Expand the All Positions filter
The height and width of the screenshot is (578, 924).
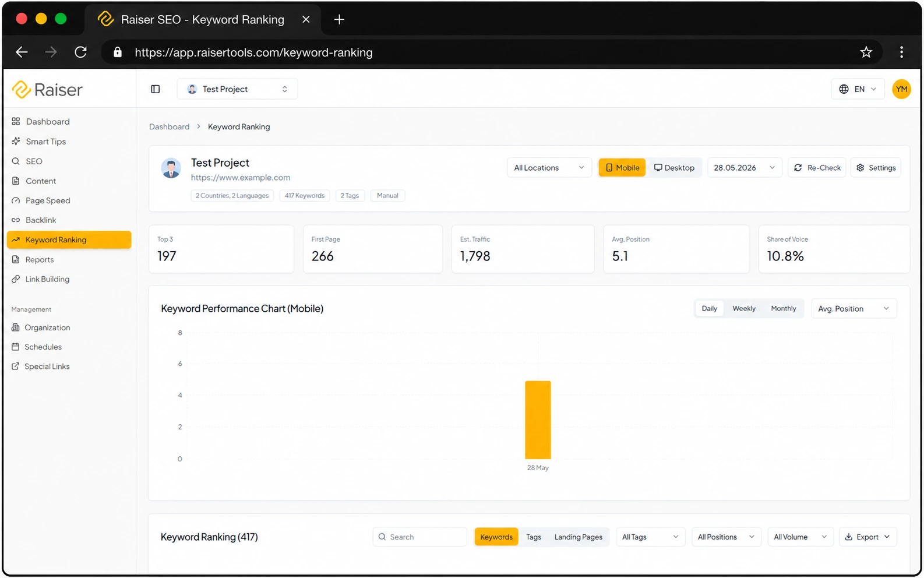(726, 537)
